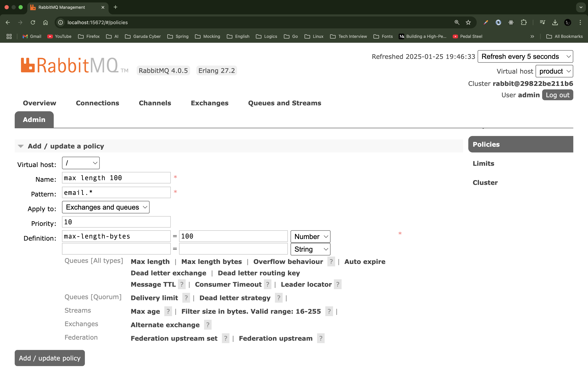Close the RabbitMQ Management tab
The width and height of the screenshot is (588, 368).
(x=103, y=7)
